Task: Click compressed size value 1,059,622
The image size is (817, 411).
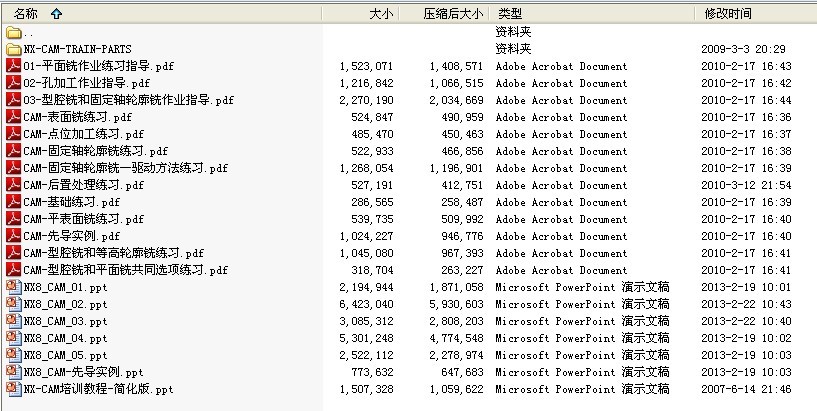Action: tap(456, 389)
